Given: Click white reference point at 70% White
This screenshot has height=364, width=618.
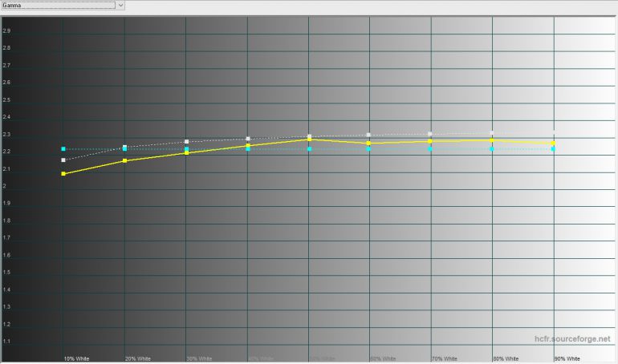Looking at the screenshot, I should [430, 134].
